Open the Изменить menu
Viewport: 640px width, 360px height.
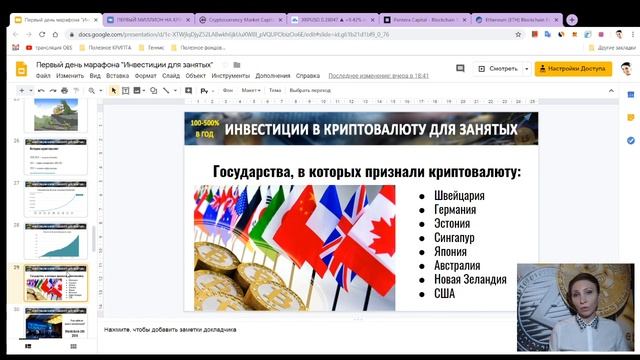[70, 76]
